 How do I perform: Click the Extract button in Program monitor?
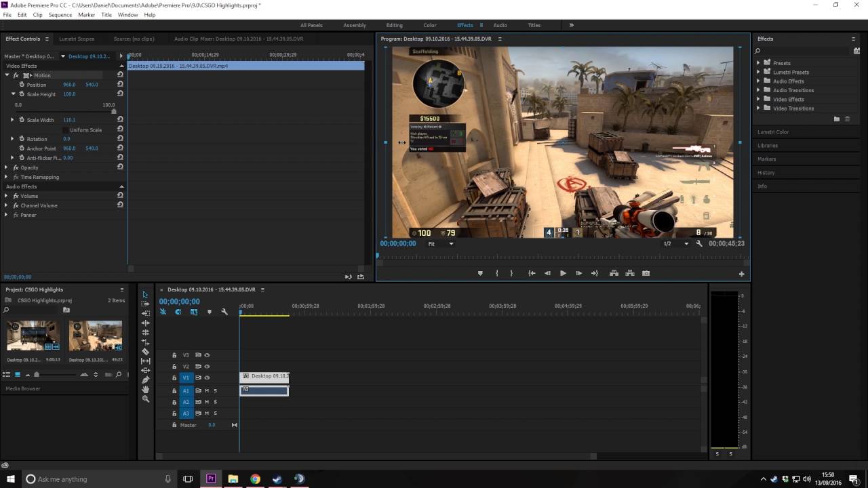click(x=630, y=273)
